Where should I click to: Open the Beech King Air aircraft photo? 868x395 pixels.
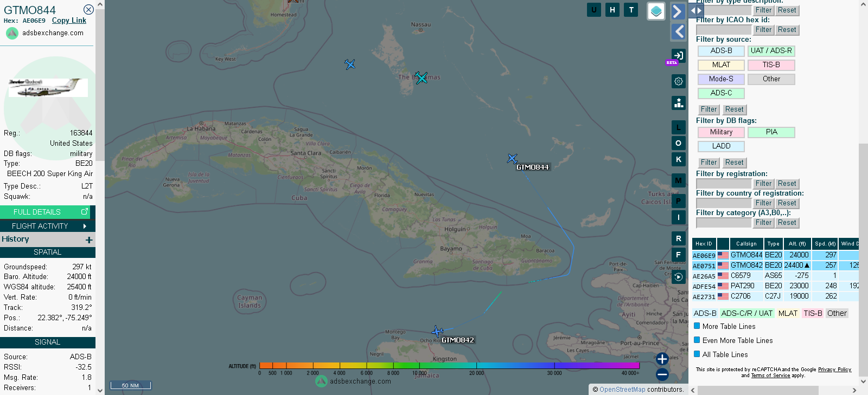pyautogui.click(x=48, y=87)
